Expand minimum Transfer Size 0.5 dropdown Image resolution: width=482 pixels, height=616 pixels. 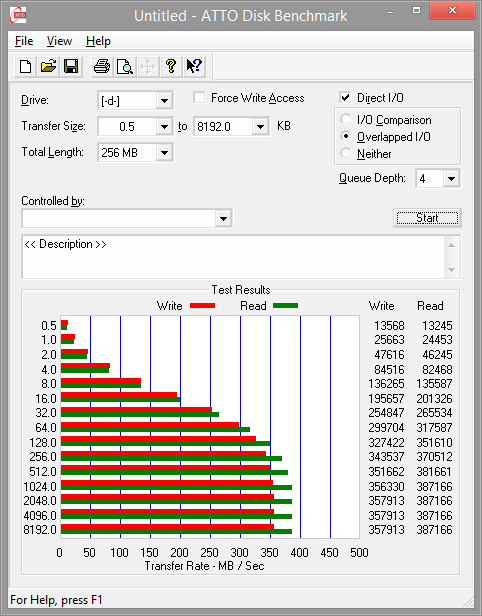(x=164, y=127)
